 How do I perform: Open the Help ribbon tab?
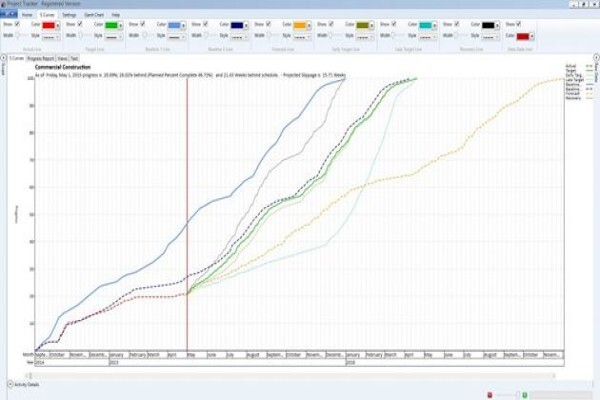[x=116, y=15]
